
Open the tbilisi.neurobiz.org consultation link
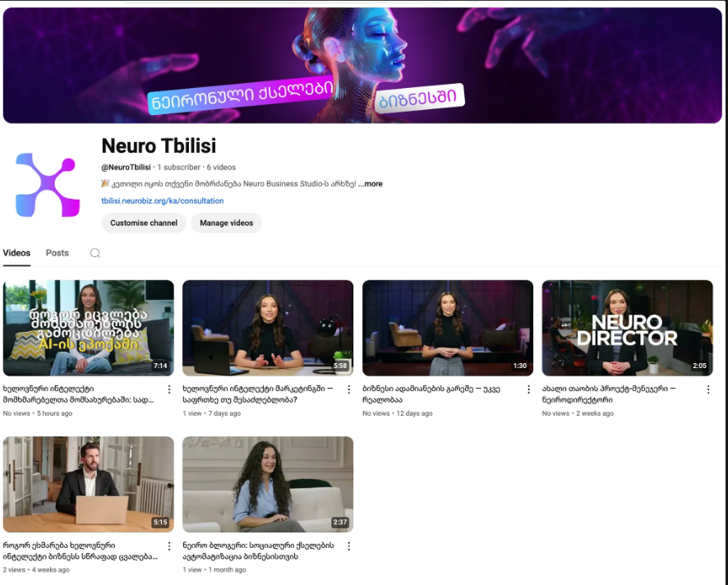point(163,200)
